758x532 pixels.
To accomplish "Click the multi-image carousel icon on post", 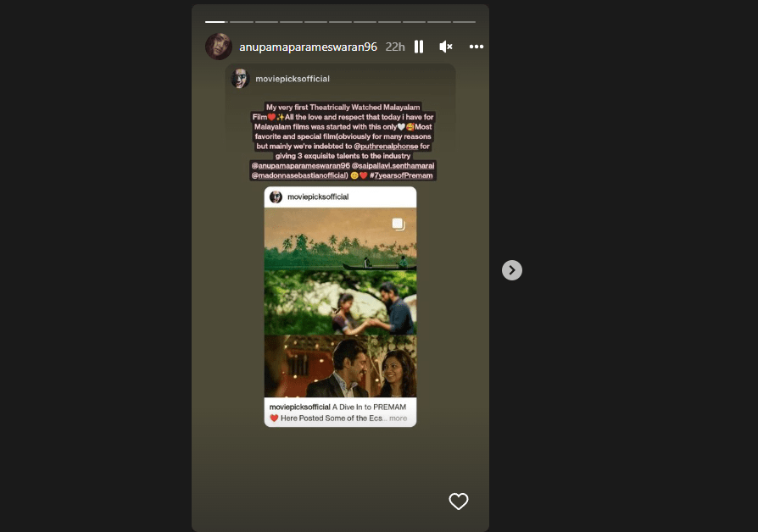I will (x=399, y=224).
